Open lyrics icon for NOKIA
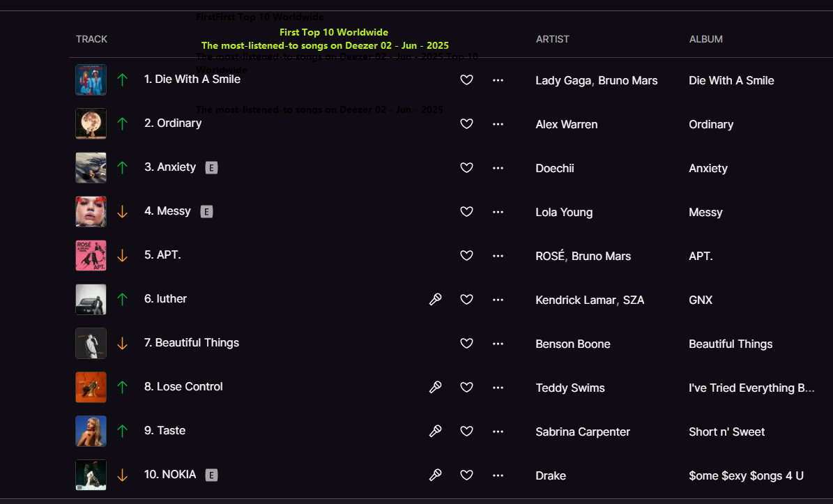 click(435, 475)
